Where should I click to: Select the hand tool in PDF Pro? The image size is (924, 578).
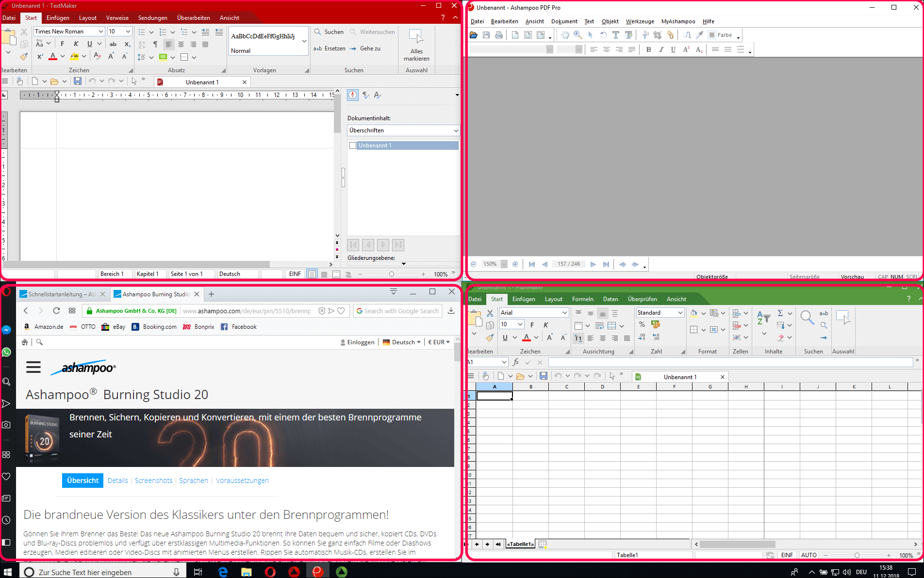point(565,35)
